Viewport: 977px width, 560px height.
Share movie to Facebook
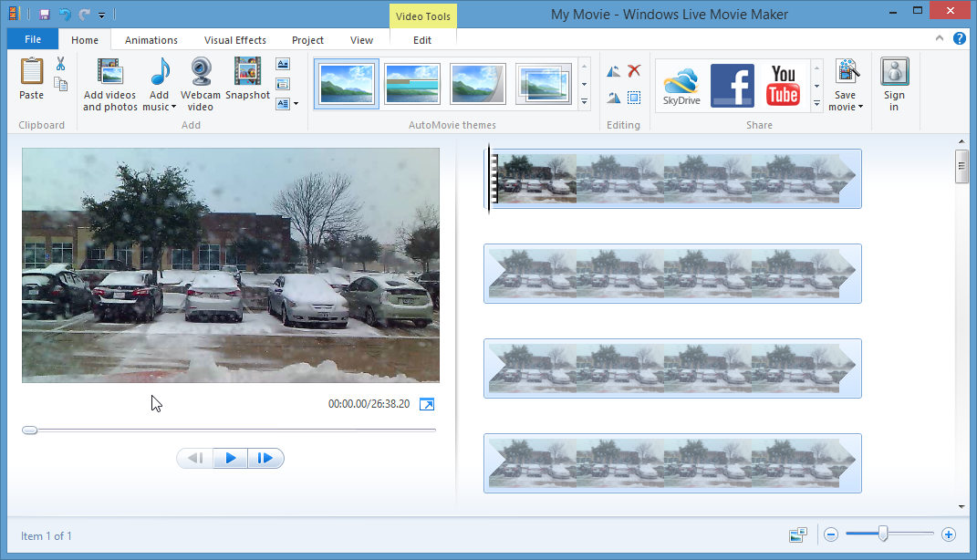[x=733, y=85]
